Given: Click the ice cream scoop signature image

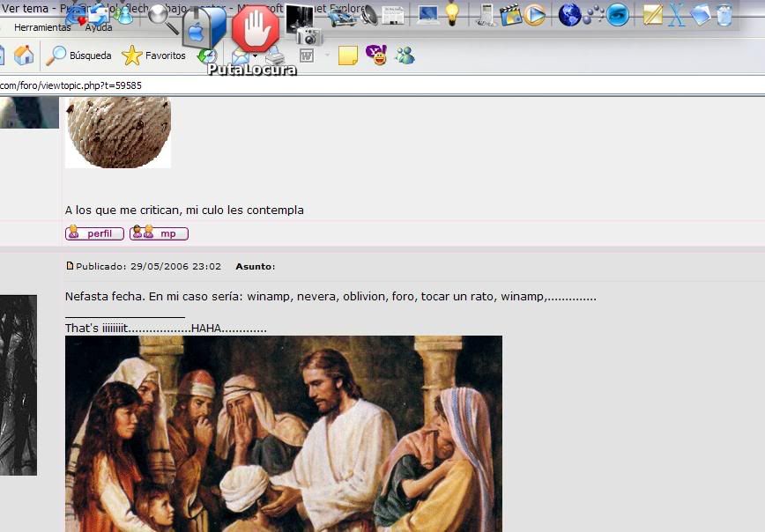Looking at the screenshot, I should click(118, 133).
